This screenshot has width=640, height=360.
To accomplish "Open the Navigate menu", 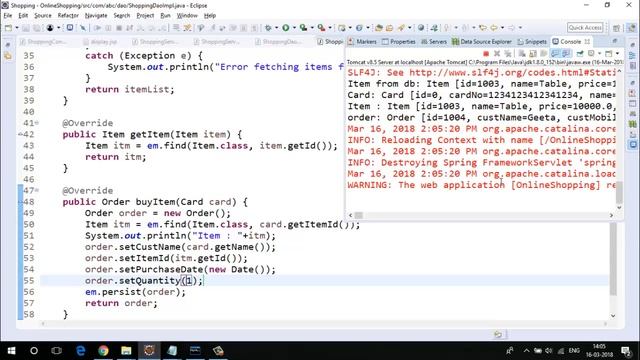I will pyautogui.click(x=96, y=16).
